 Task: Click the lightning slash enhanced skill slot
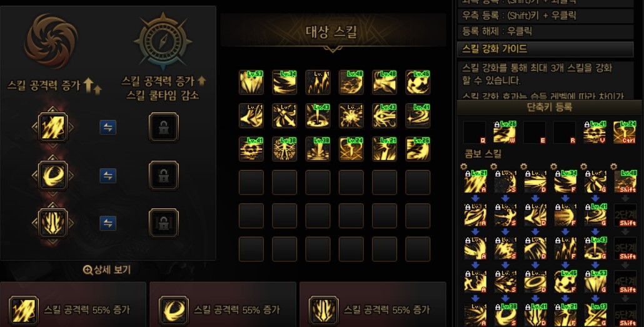click(53, 128)
